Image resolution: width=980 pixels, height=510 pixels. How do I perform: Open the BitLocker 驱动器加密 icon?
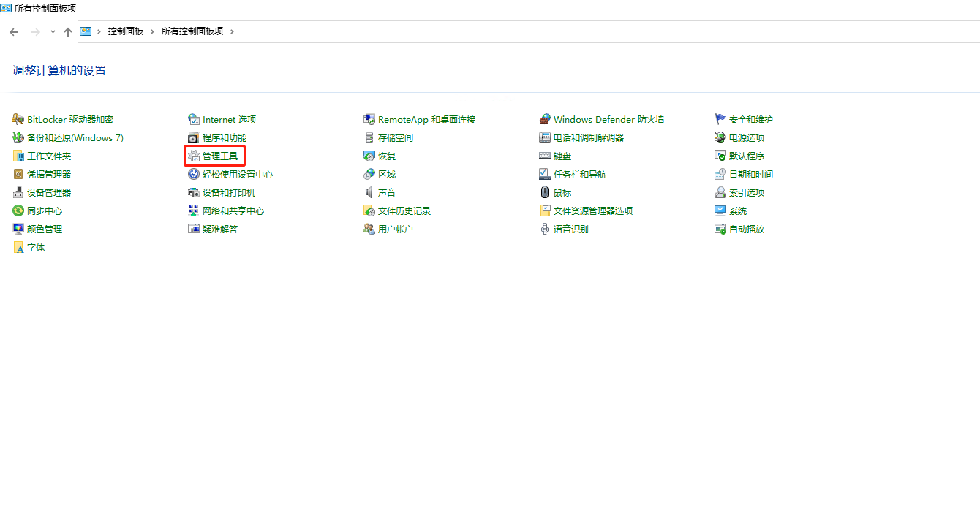point(18,119)
